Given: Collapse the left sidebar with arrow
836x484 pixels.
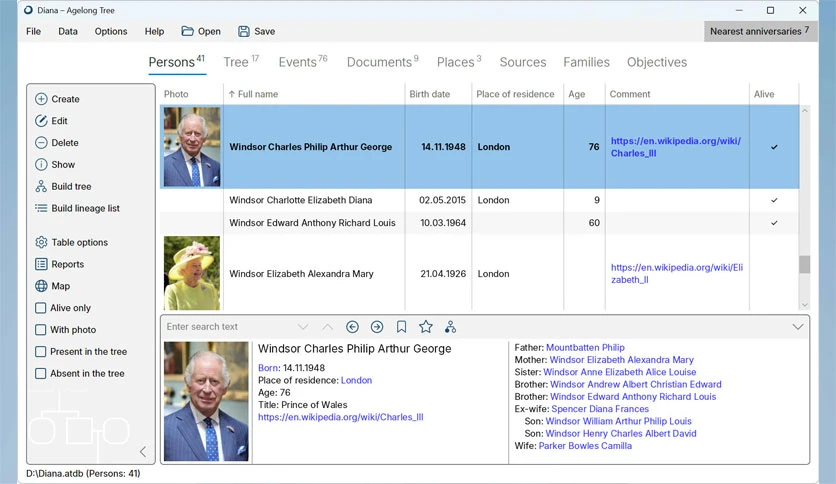Looking at the screenshot, I should click(143, 452).
